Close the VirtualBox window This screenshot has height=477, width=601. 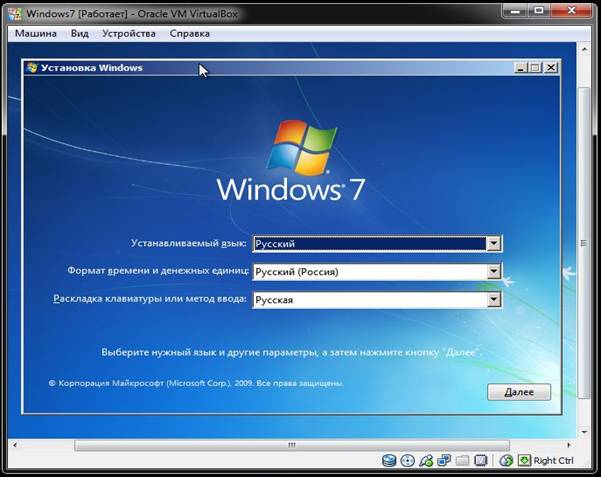pyautogui.click(x=571, y=11)
